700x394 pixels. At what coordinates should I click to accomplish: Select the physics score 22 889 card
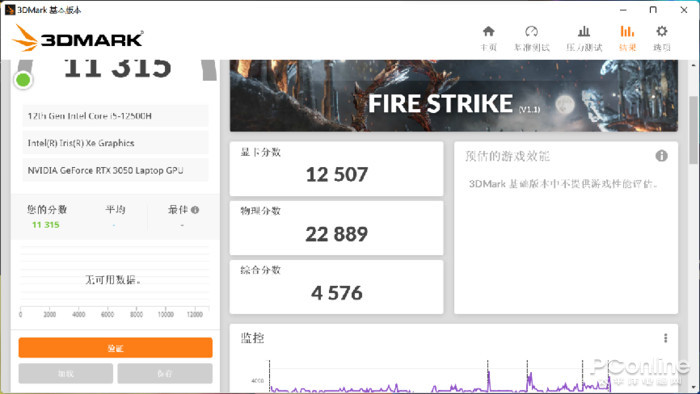click(x=336, y=228)
